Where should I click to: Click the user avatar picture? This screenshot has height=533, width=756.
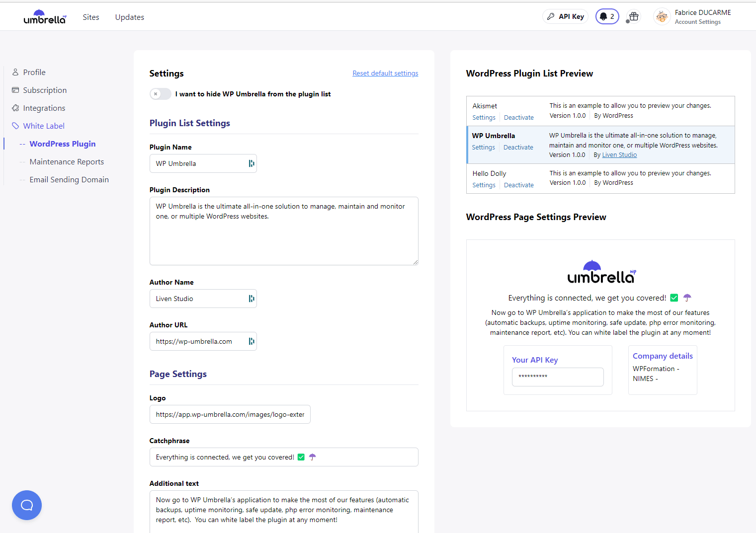coord(662,17)
